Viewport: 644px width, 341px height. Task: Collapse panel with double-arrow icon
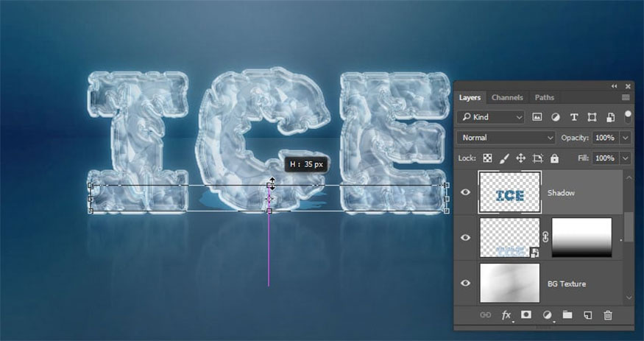[x=614, y=86]
